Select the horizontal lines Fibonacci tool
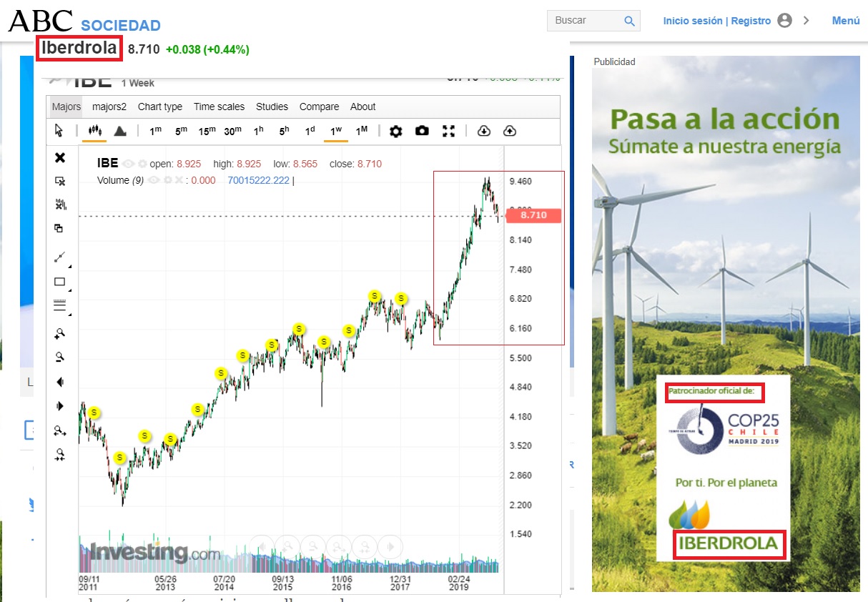The height and width of the screenshot is (602, 868). pyautogui.click(x=60, y=305)
